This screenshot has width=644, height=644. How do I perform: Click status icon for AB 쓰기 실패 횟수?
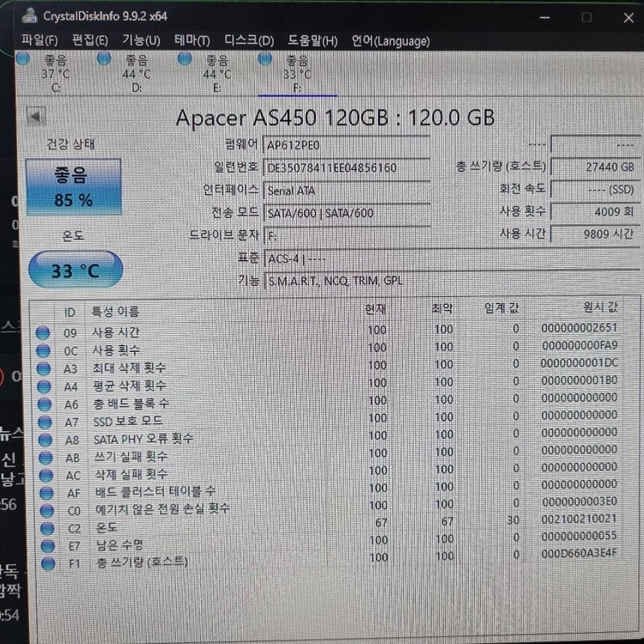(x=46, y=457)
